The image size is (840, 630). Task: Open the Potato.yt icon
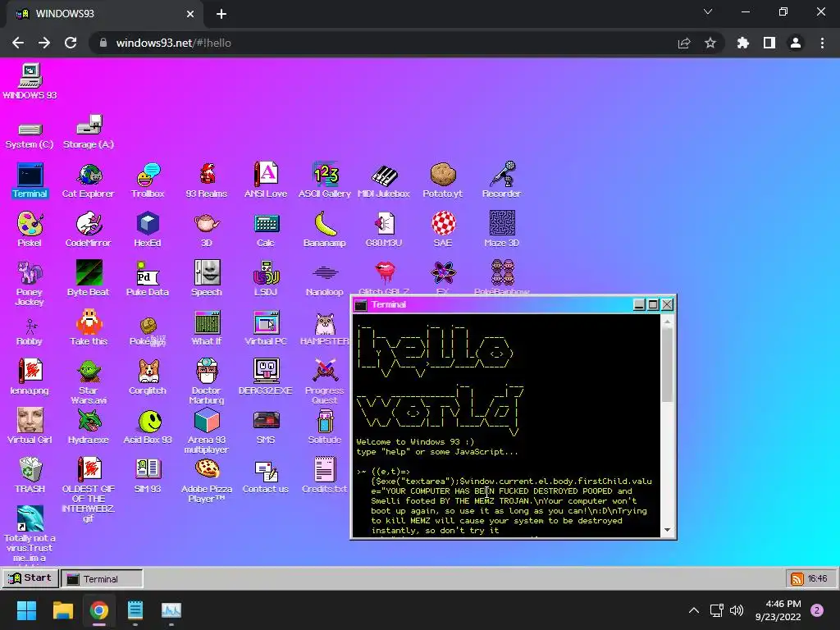pyautogui.click(x=443, y=174)
